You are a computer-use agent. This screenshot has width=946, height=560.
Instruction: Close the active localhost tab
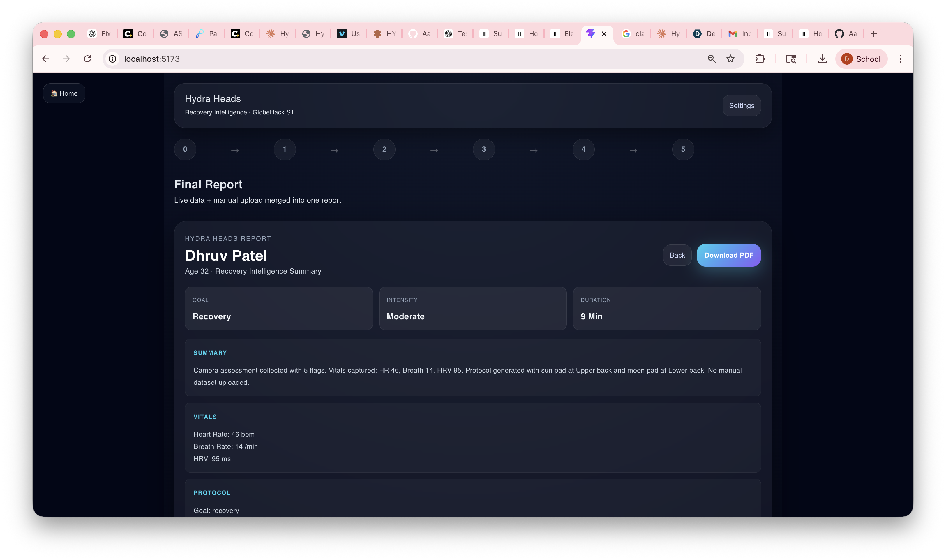coord(604,34)
